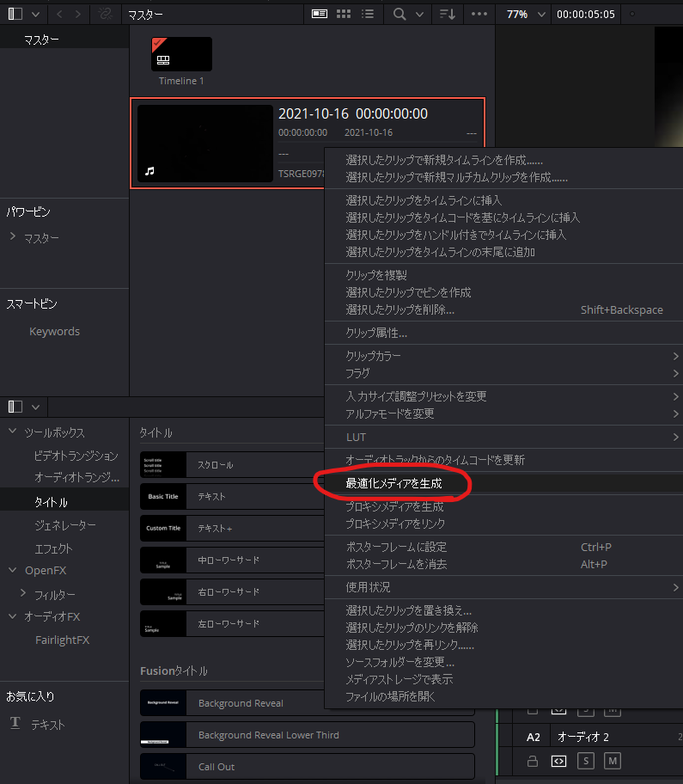Open the media pool search magnifier
This screenshot has width=683, height=784.
(x=399, y=14)
